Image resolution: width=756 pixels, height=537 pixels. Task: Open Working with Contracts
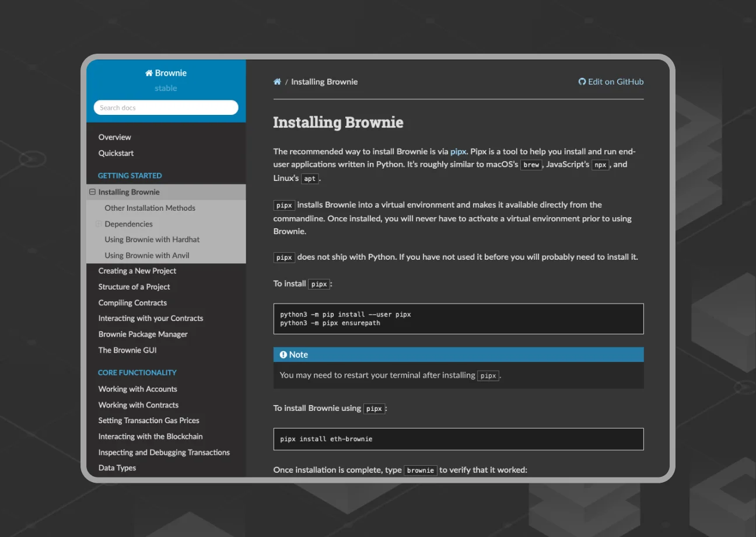point(138,405)
